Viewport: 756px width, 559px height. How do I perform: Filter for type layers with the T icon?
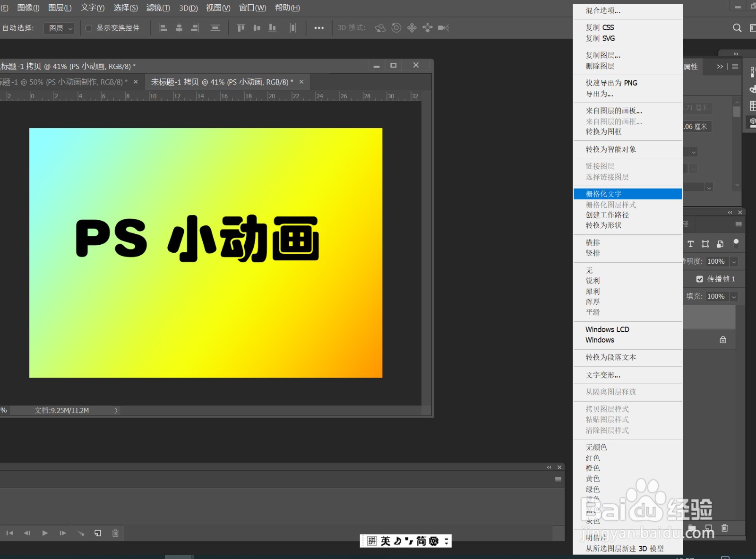(x=690, y=244)
